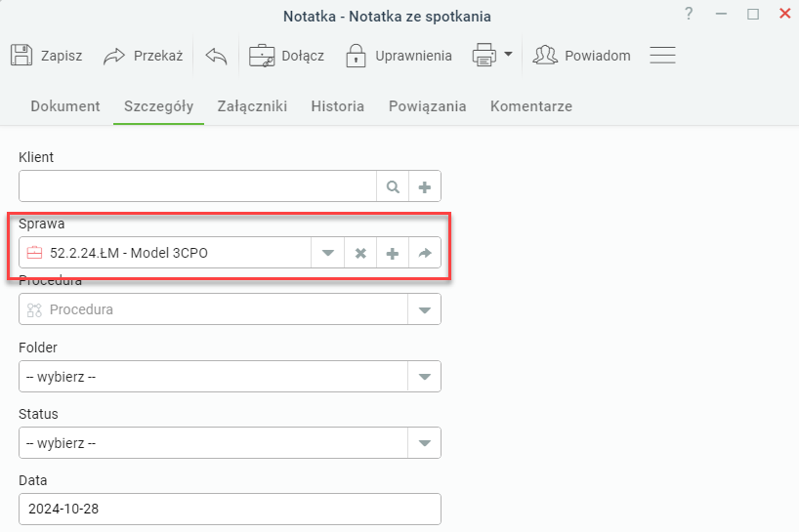
Task: Click the reply-all back arrow icon
Action: (x=216, y=55)
